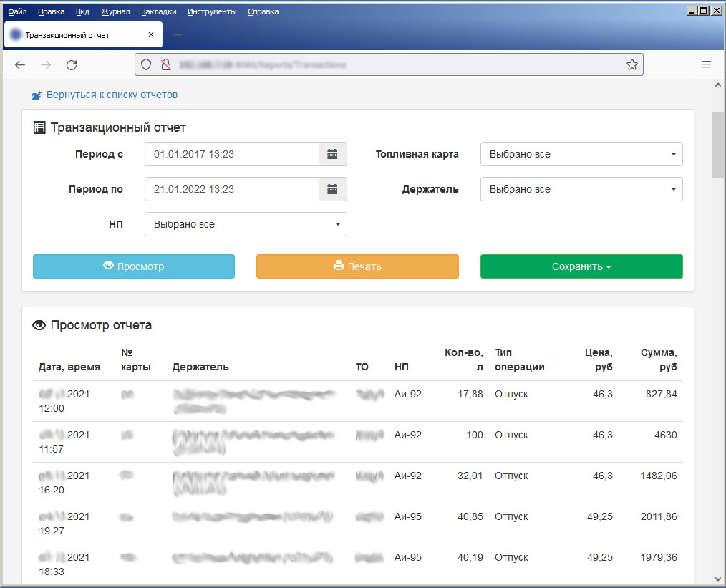Click the price 46,3 in the 16:20 row

coord(603,476)
